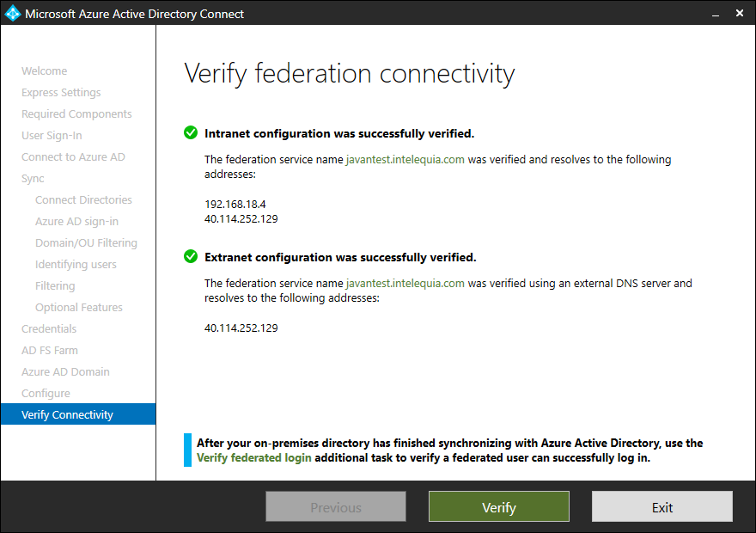
Task: Click the green checkmark beside Intranet configuration
Action: [190, 133]
